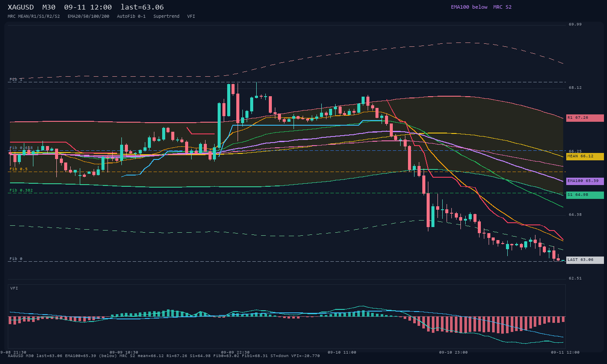607x364 pixels.
Task: Select the '09-10 11:00' time axis label
Action: [342, 352]
